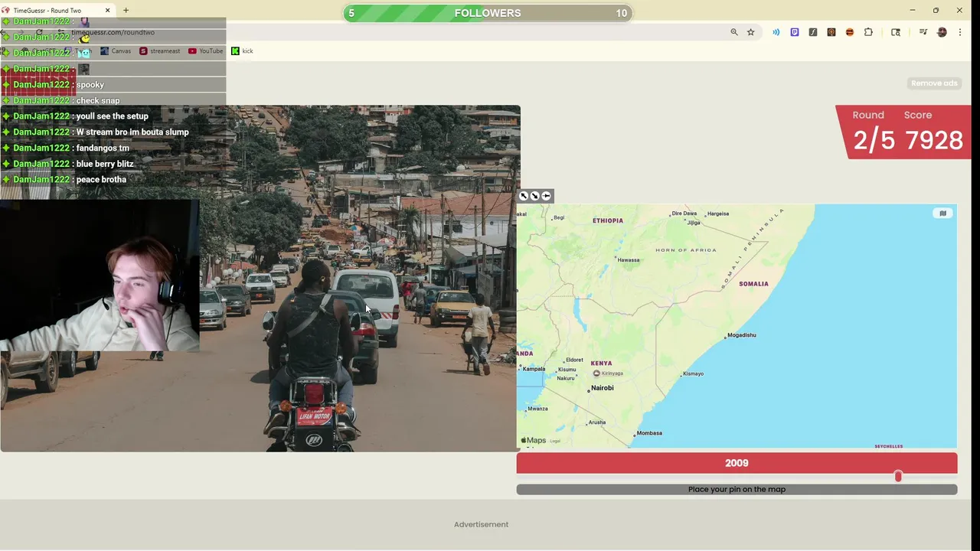Image resolution: width=980 pixels, height=551 pixels.
Task: Click the Advertisement label
Action: 481,525
